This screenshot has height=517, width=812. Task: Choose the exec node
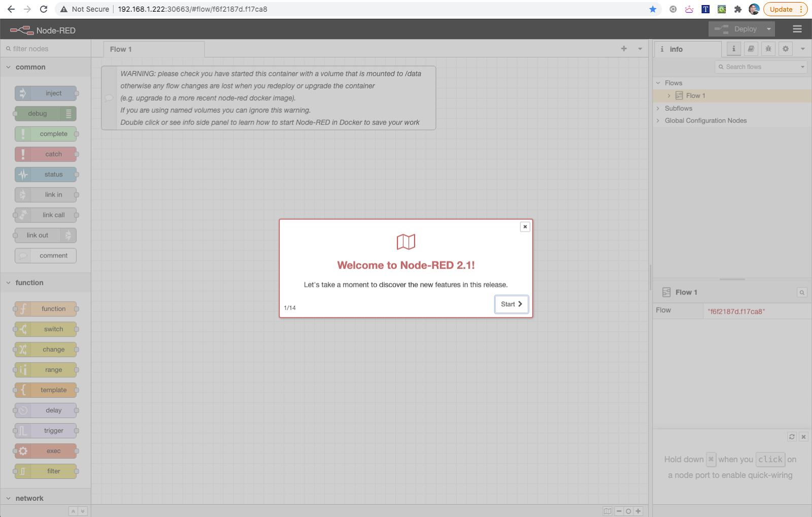point(46,451)
